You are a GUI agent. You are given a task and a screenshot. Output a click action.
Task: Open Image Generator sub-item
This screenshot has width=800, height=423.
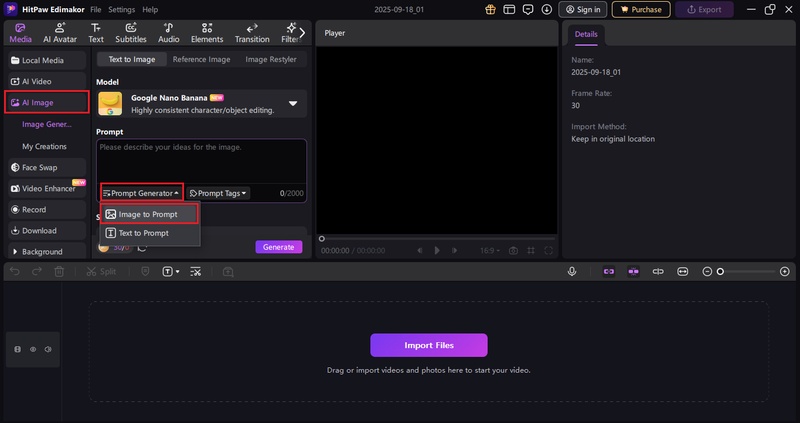[x=47, y=124]
